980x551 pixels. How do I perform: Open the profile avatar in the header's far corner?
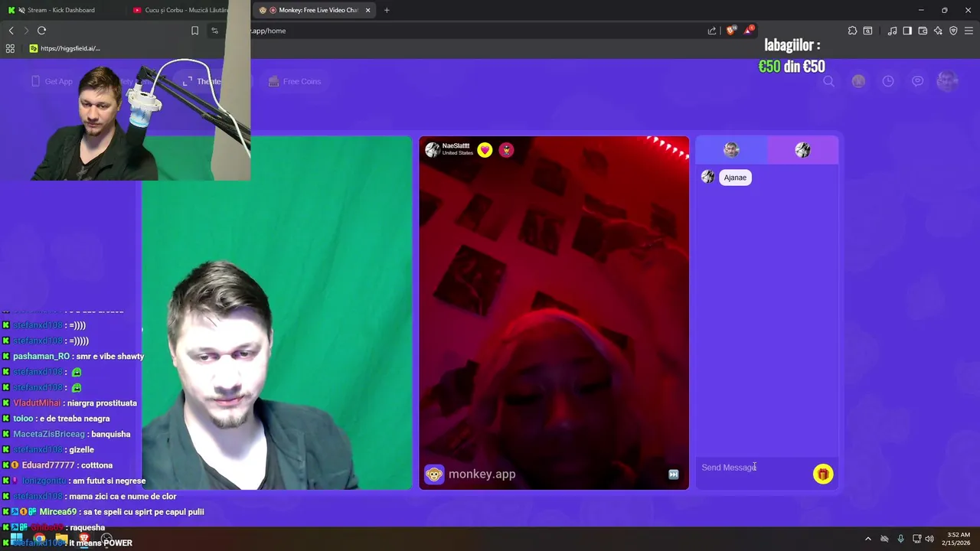point(948,81)
